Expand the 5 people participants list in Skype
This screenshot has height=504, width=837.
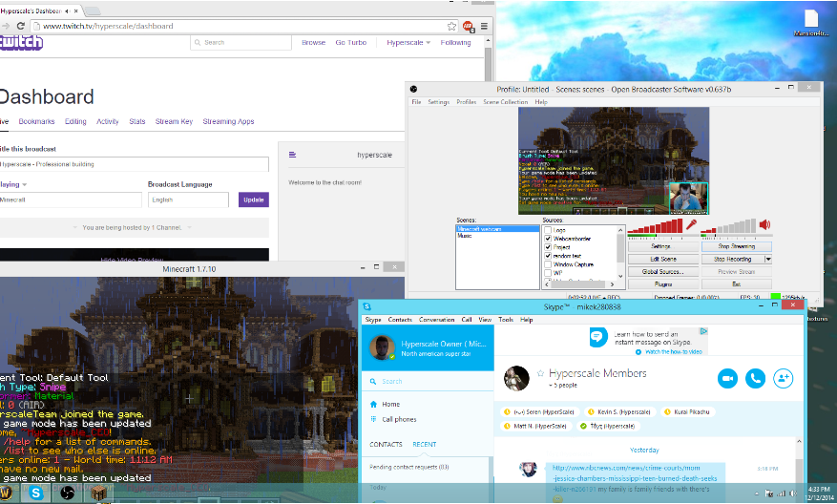563,385
